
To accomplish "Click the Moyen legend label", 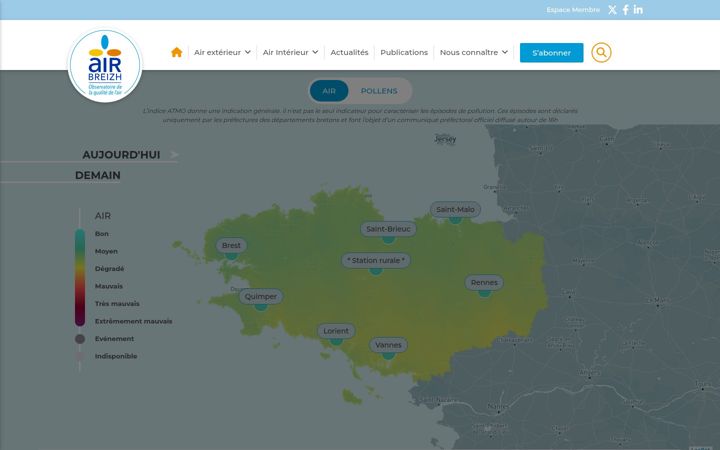I will (x=107, y=251).
